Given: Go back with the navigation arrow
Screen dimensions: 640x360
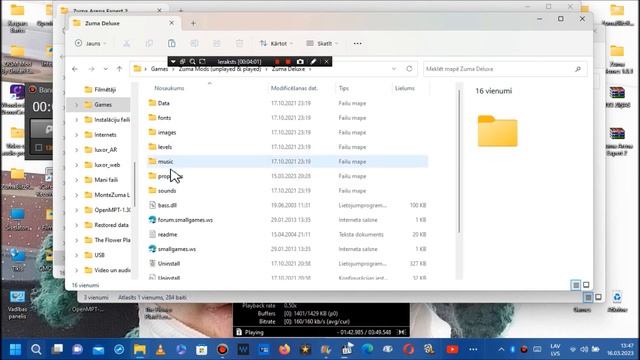Looking at the screenshot, I should click(x=75, y=69).
